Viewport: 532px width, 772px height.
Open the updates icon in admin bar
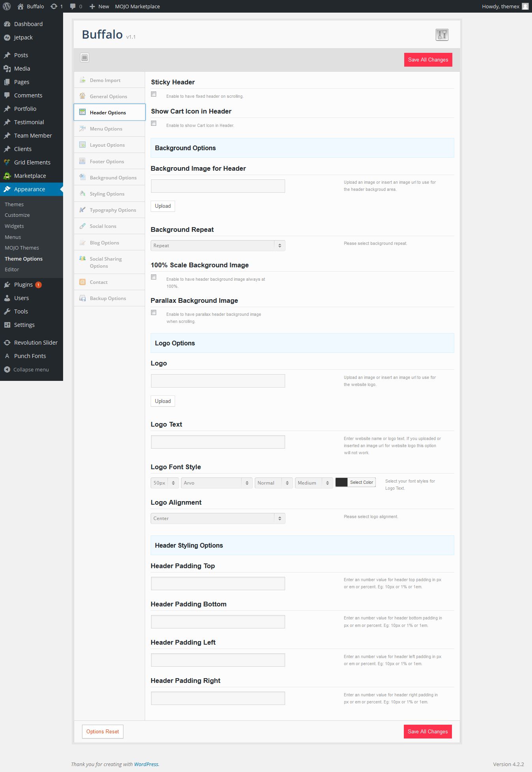click(x=54, y=6)
